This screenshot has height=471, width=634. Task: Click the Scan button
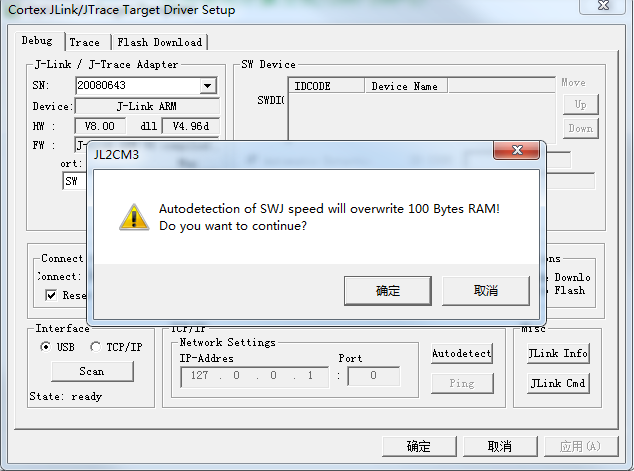pyautogui.click(x=92, y=371)
